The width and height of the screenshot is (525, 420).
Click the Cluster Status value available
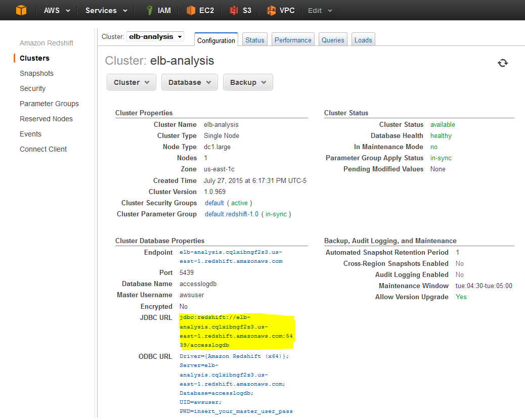(443, 124)
